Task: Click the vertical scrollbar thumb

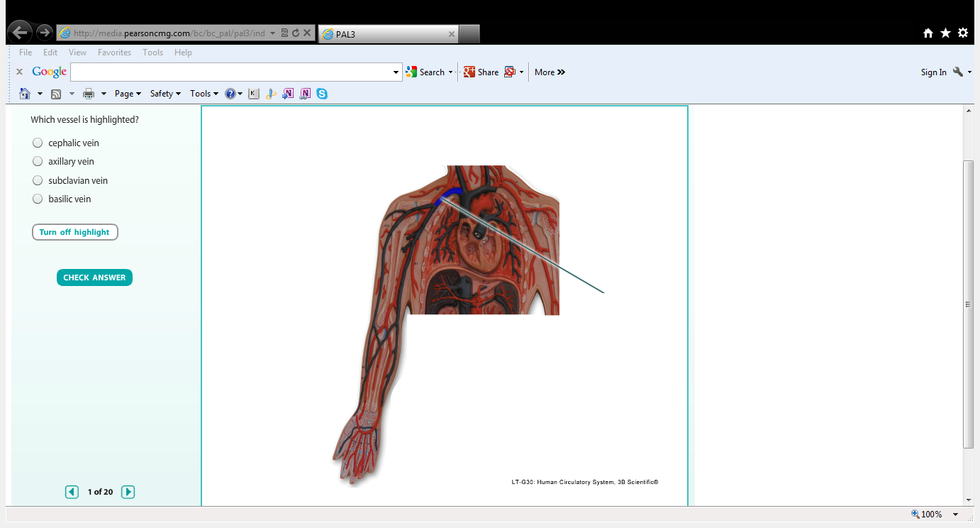Action: point(968,304)
